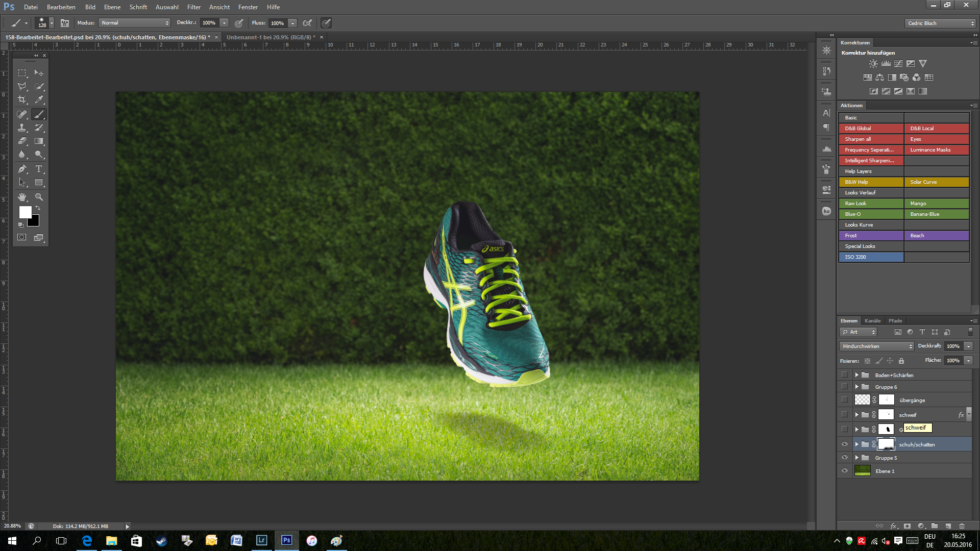Screen dimensions: 980x551
Task: Expand the Gruppe 5 group
Action: coord(857,458)
